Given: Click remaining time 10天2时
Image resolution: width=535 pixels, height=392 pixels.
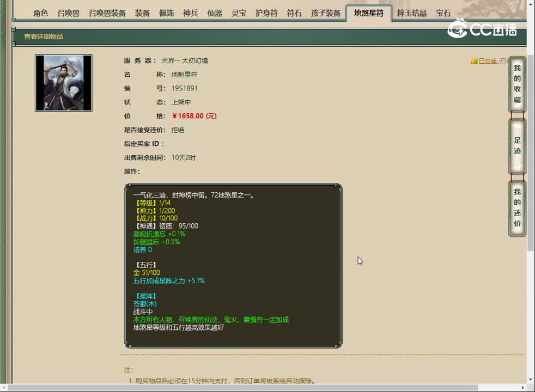Looking at the screenshot, I should click(184, 157).
